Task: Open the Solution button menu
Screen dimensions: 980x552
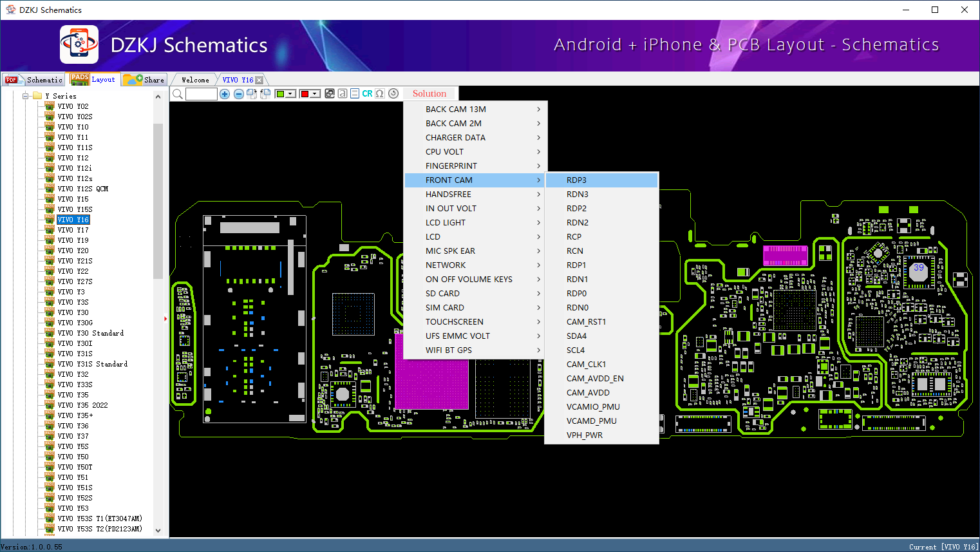Action: click(x=429, y=94)
